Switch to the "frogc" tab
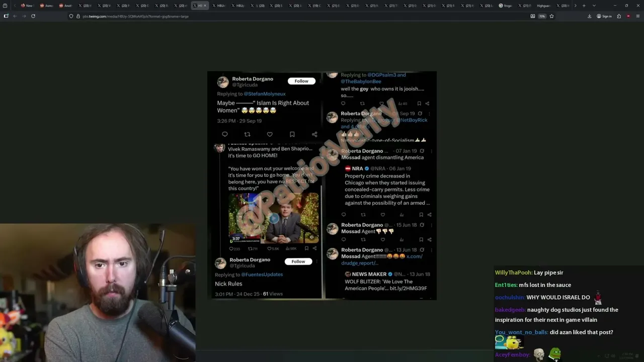Viewport: 644px width, 362px height. (506, 6)
